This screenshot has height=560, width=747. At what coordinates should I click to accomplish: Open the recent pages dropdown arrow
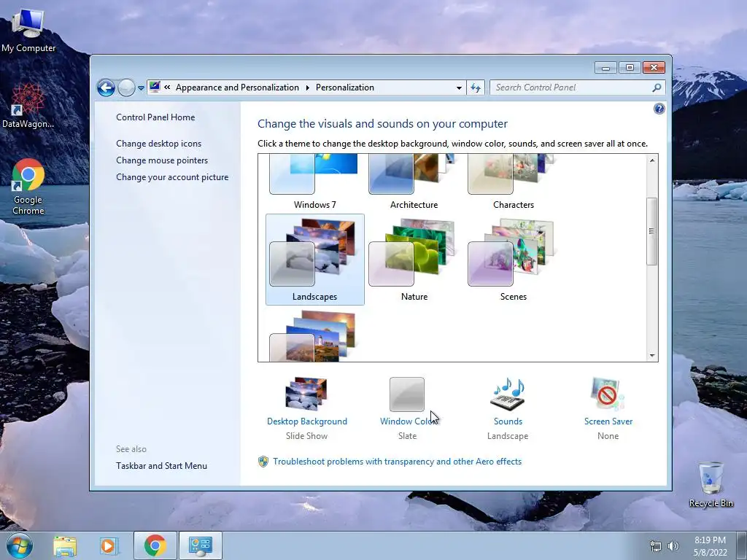[x=141, y=88]
